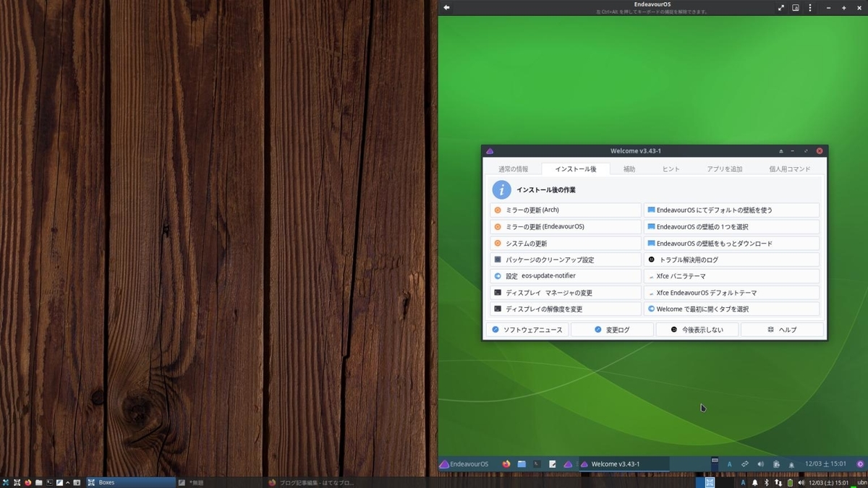The height and width of the screenshot is (488, 868).
Task: Click the システムの更新 button
Action: [x=565, y=243]
